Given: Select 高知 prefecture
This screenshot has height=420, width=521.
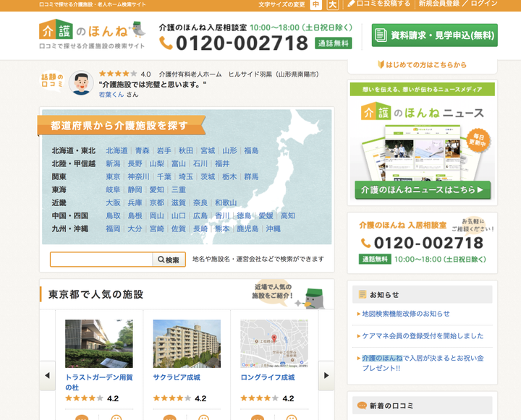Looking at the screenshot, I should [x=288, y=216].
